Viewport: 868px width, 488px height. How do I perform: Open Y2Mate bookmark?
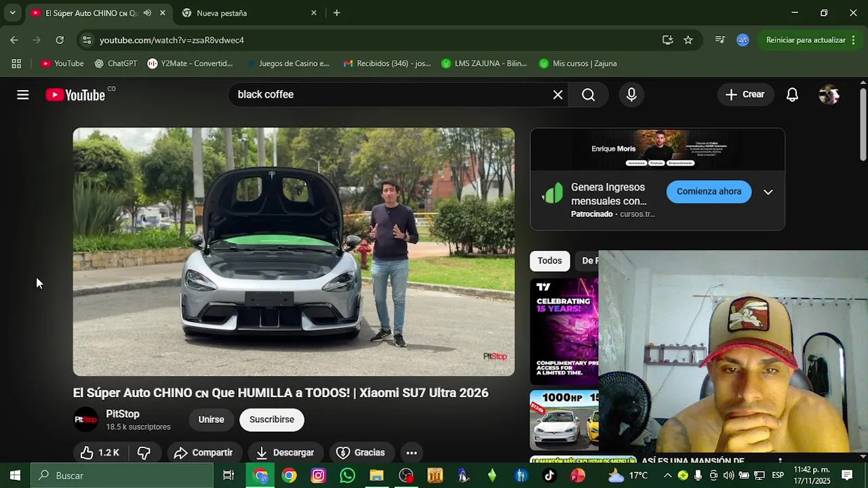pyautogui.click(x=191, y=64)
